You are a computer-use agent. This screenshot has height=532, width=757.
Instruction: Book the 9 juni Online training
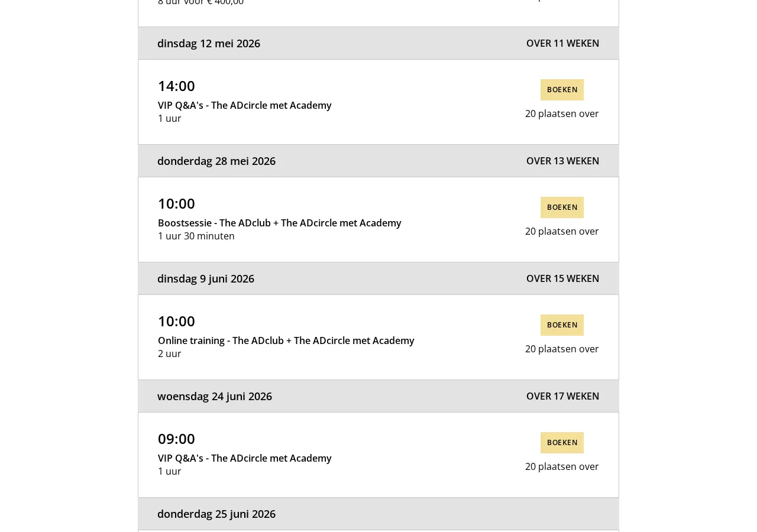pyautogui.click(x=562, y=325)
